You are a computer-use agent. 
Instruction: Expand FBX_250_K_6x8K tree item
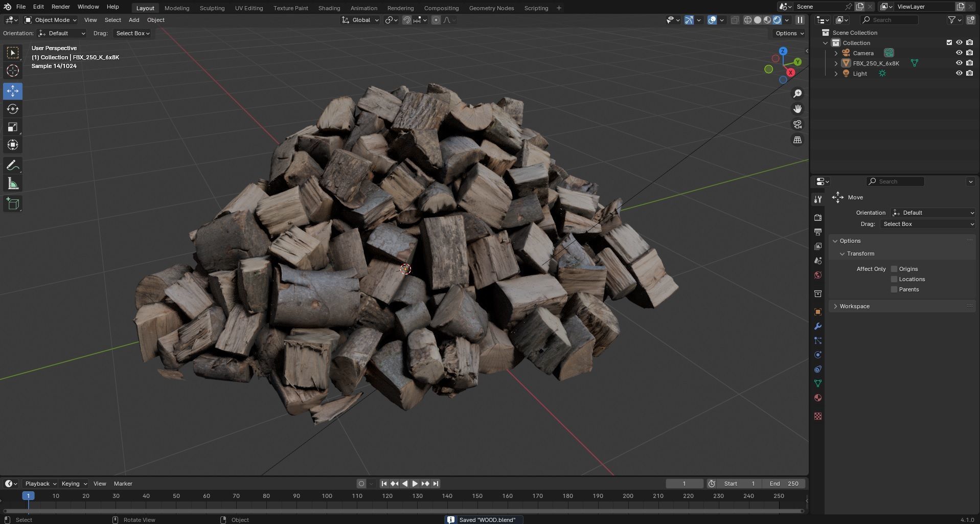pos(836,63)
